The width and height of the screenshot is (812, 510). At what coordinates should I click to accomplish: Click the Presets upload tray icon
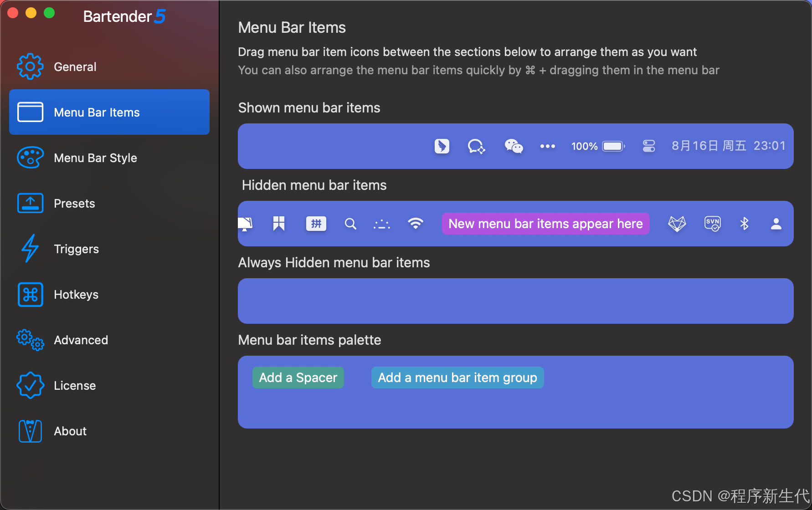(x=30, y=203)
